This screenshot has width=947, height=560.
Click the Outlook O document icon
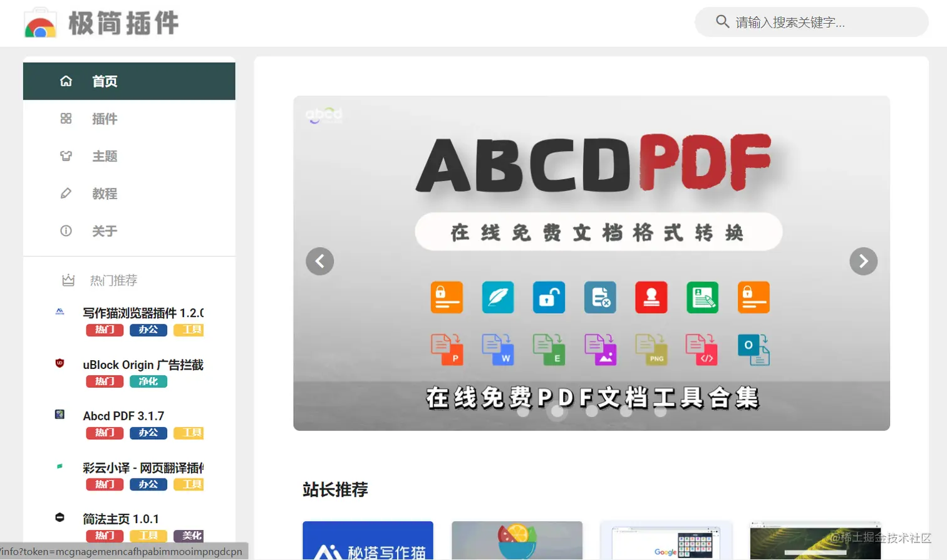pyautogui.click(x=753, y=349)
